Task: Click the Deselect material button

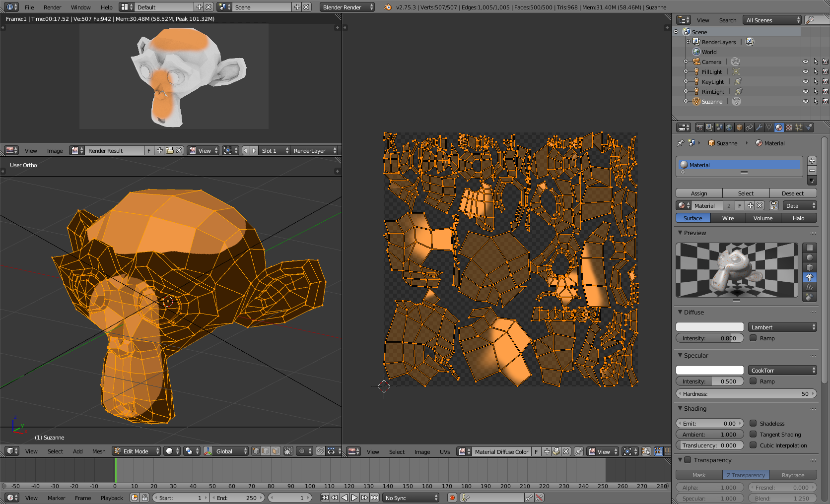Action: coord(793,193)
